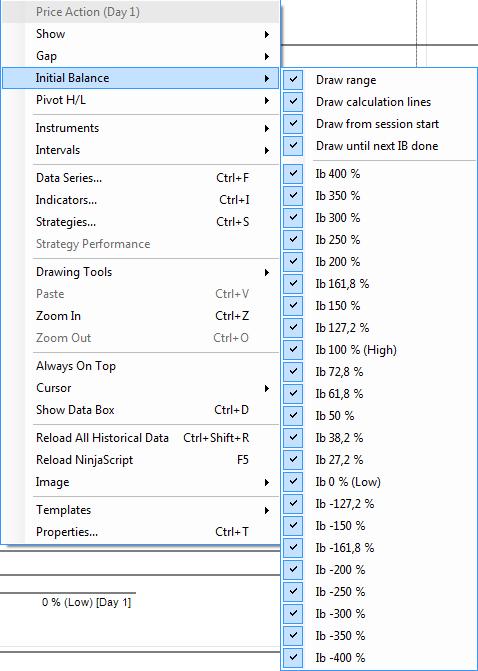Viewport: 478px width, 671px height.
Task: Toggle Ib 0 % (Low) line
Action: pyautogui.click(x=379, y=482)
